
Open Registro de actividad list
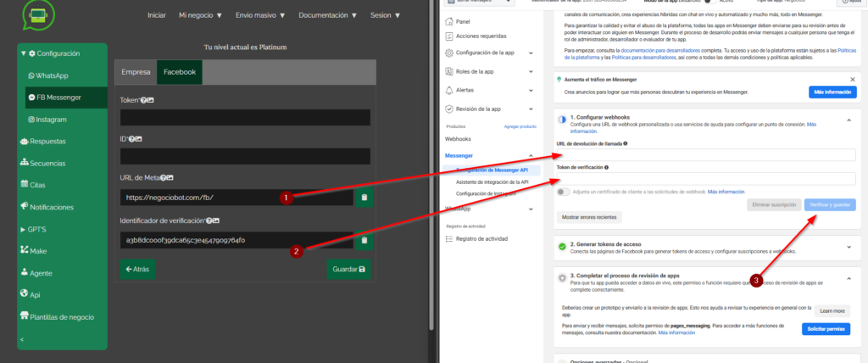(476, 238)
